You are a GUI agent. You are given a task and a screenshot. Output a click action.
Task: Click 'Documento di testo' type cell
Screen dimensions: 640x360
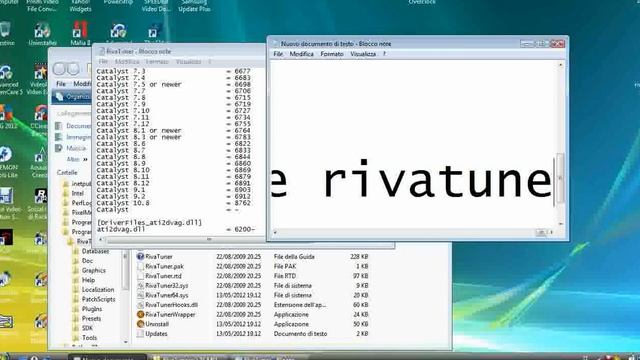[300, 334]
